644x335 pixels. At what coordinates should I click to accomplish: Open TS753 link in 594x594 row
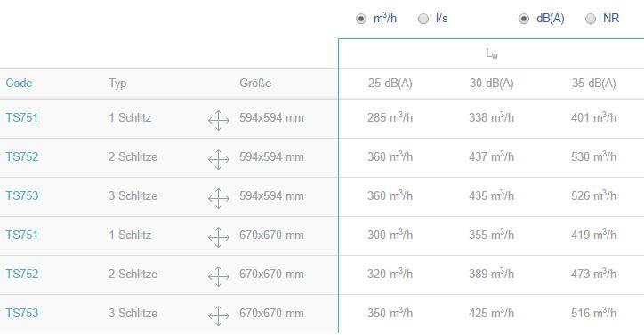tap(21, 195)
